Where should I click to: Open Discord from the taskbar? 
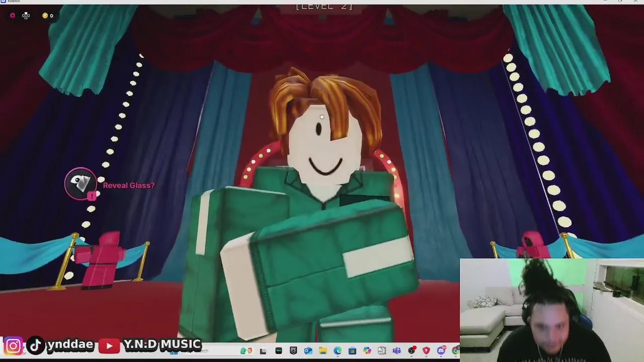[441, 350]
